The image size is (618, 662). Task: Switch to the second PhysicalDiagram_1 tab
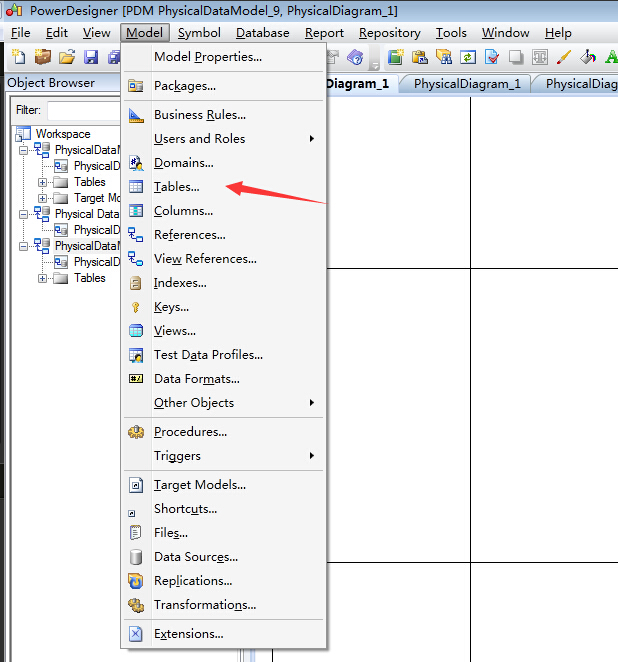tap(467, 84)
